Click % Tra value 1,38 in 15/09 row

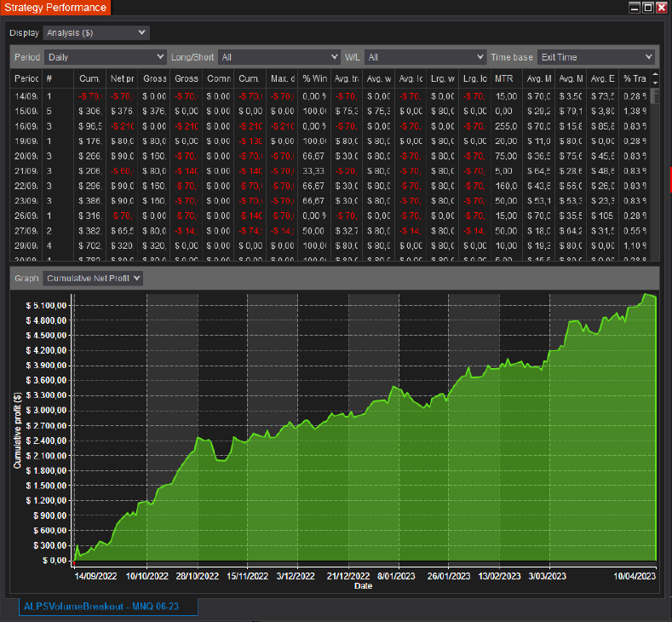635,111
